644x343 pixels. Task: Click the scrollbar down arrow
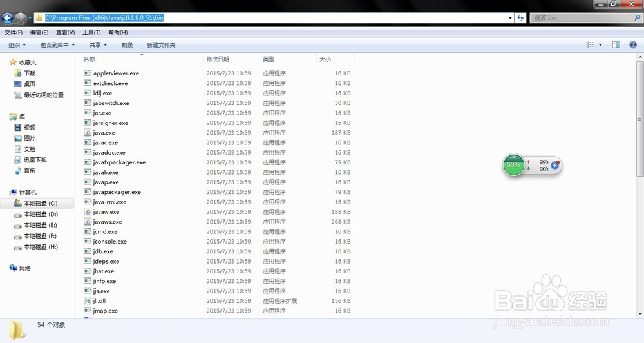click(x=640, y=314)
